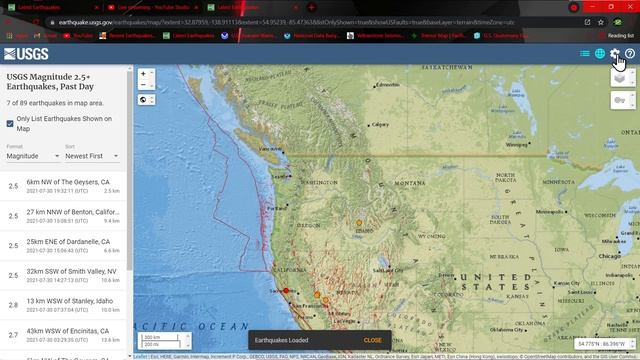640x360 pixels.
Task: Click the USGS Magnitude 2.5+ Earthquakes, Past Day heading
Action: (50, 82)
